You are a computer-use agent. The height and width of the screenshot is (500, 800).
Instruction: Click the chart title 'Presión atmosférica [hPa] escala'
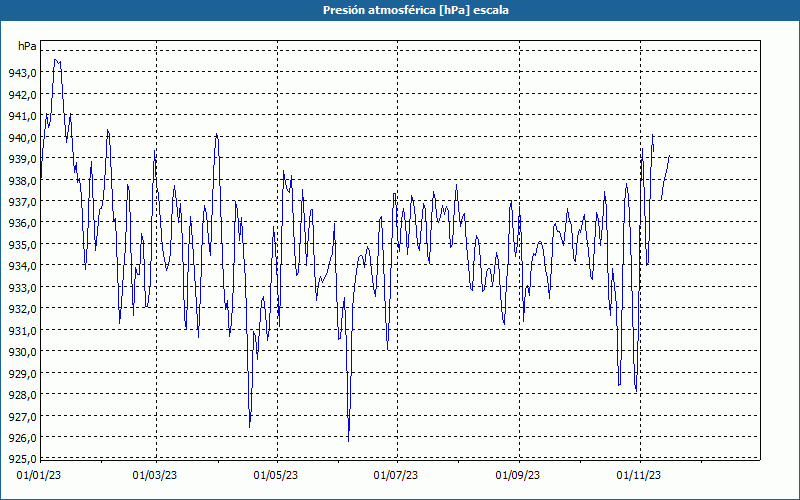click(x=416, y=10)
